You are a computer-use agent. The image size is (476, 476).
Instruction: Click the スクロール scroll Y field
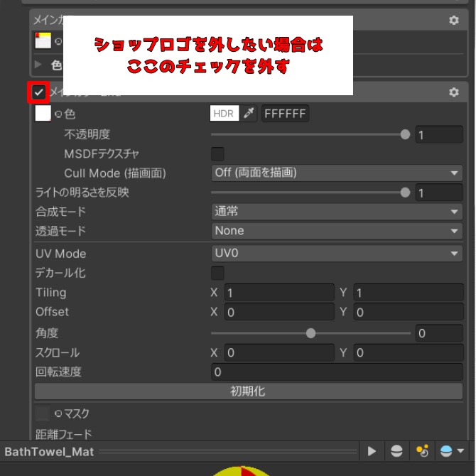coord(409,353)
